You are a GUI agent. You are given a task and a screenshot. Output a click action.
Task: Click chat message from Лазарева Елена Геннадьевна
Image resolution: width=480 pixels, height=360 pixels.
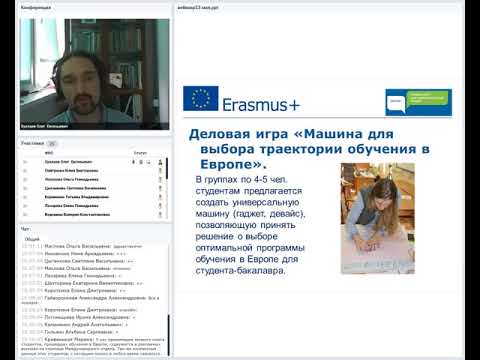coord(72,276)
